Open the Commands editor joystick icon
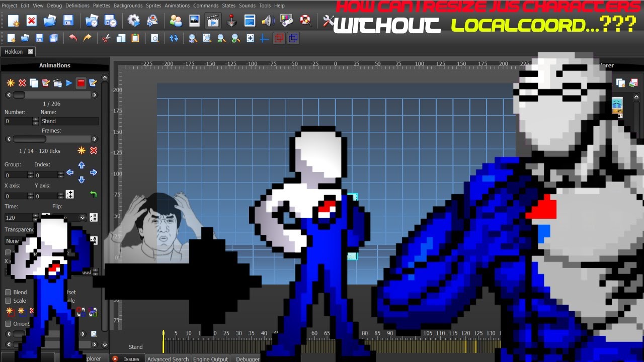Viewport: 644px width, 362px height. click(231, 21)
